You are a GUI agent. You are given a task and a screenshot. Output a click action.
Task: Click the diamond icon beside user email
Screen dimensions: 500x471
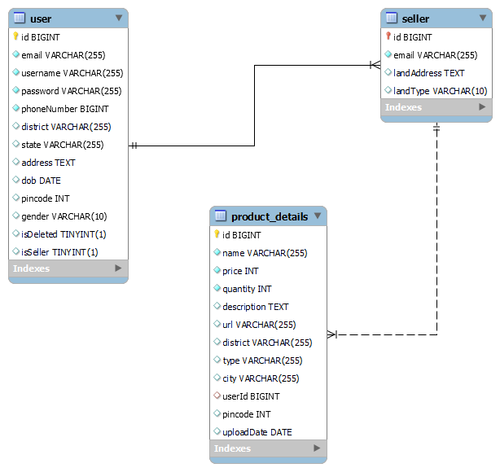(x=16, y=54)
